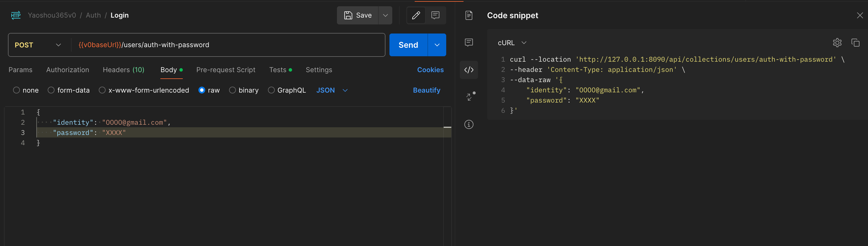Image resolution: width=868 pixels, height=246 pixels.
Task: Switch to the Settings tab
Action: [x=319, y=70]
